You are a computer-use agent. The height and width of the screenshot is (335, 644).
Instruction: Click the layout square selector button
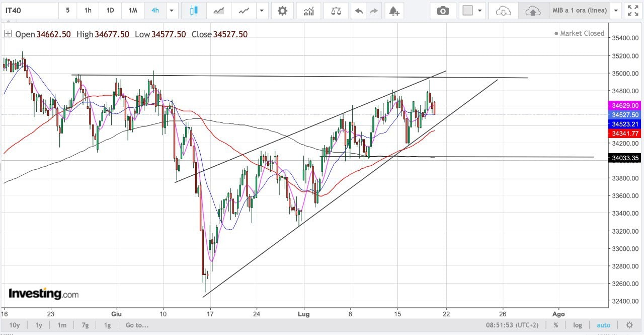click(x=468, y=11)
